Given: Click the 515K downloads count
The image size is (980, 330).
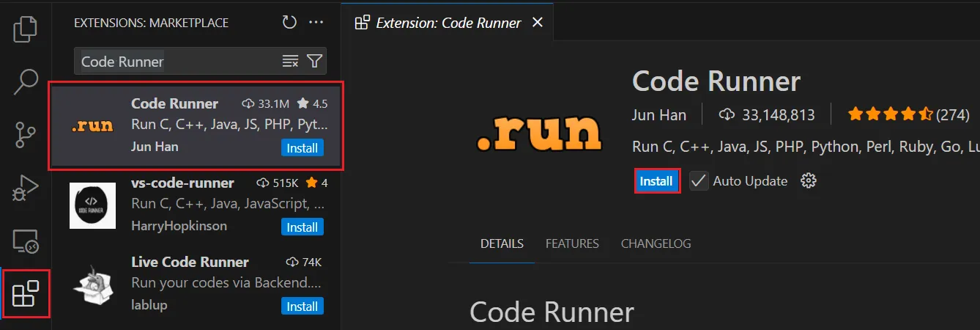Looking at the screenshot, I should click(x=278, y=183).
